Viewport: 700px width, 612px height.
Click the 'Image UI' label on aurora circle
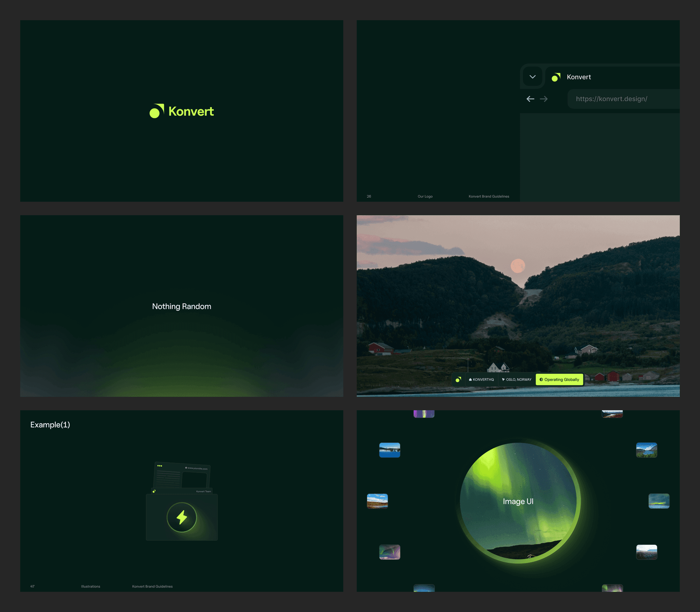(x=518, y=501)
